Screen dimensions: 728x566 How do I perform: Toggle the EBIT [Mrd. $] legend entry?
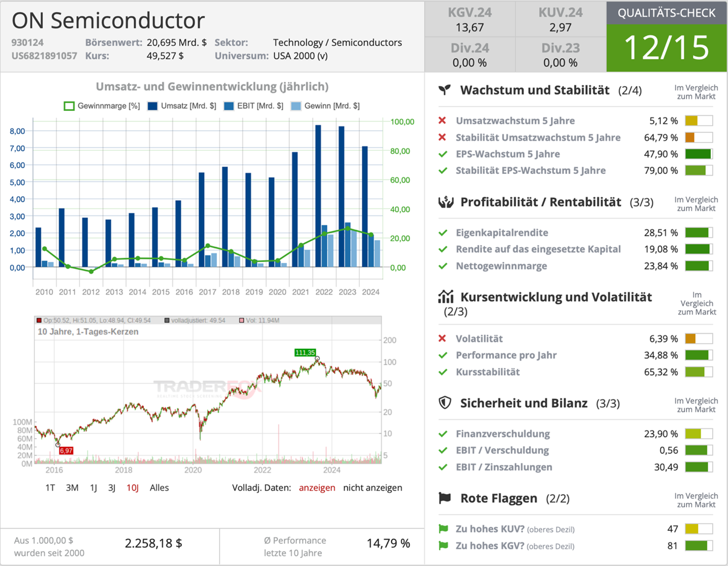253,106
